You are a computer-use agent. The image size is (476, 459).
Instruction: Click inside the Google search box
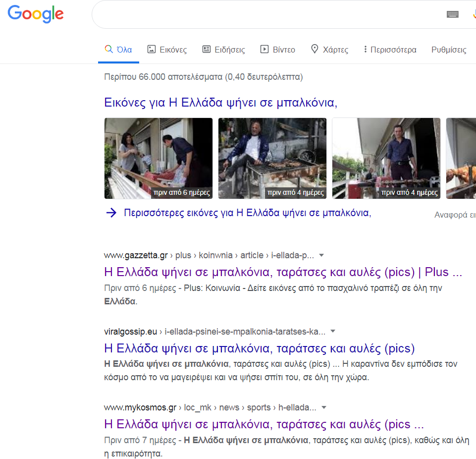pyautogui.click(x=267, y=14)
